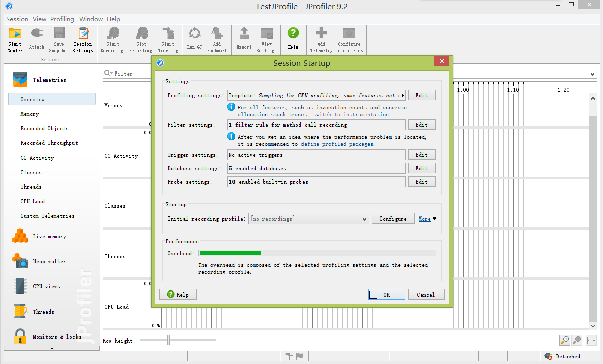Edit the Trigger settings

[x=422, y=154]
